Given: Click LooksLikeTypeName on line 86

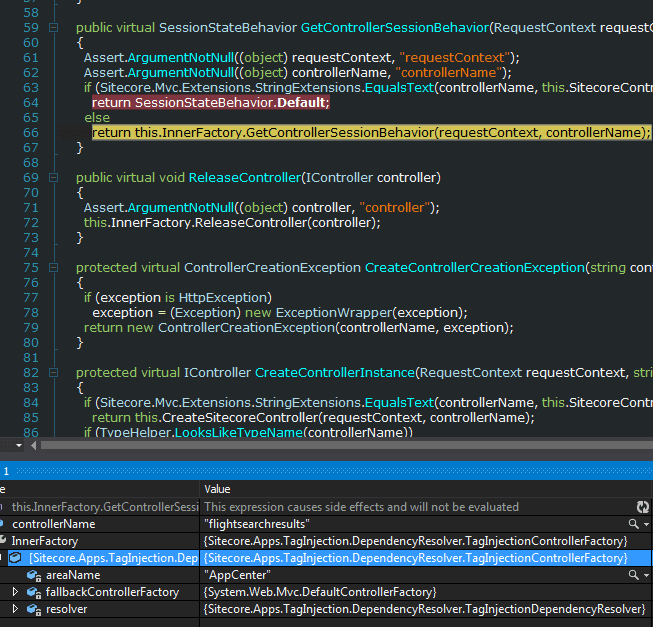Looking at the screenshot, I should (239, 432).
